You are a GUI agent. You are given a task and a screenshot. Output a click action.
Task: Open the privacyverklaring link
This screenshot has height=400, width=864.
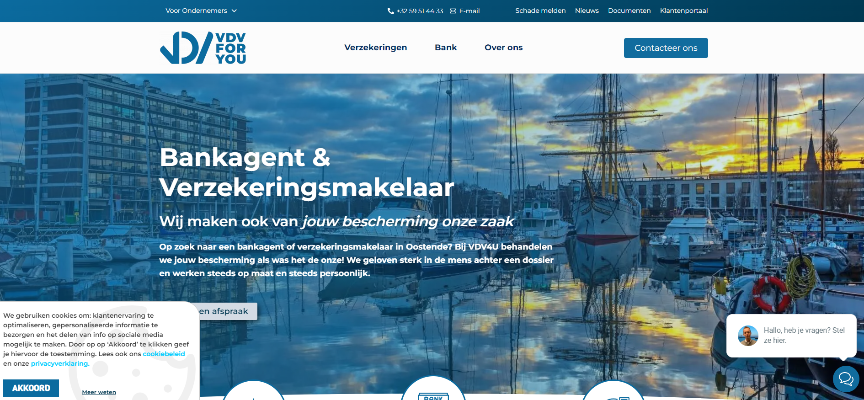(x=60, y=364)
